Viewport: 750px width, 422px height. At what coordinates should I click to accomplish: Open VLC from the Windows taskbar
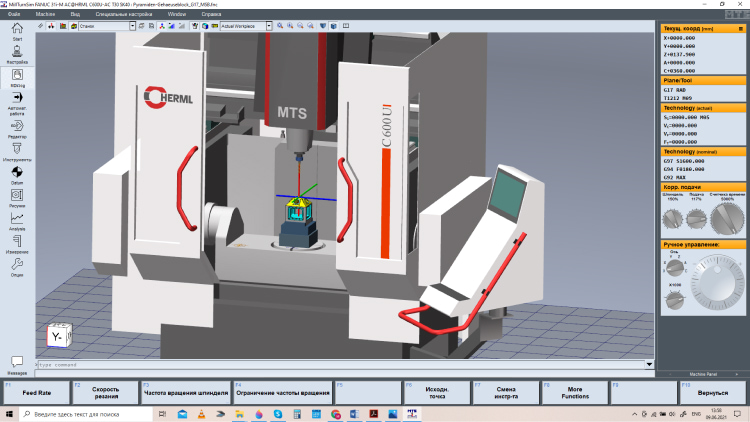click(x=201, y=414)
